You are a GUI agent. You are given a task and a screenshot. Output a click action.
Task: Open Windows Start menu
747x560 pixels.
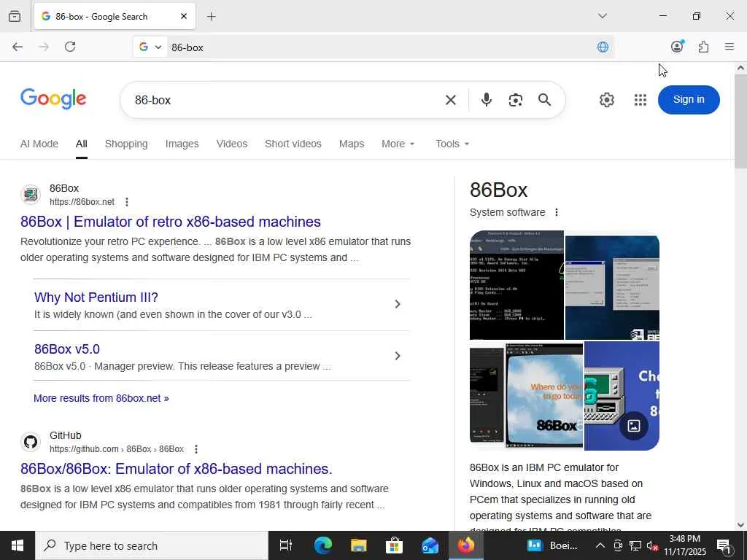click(18, 545)
